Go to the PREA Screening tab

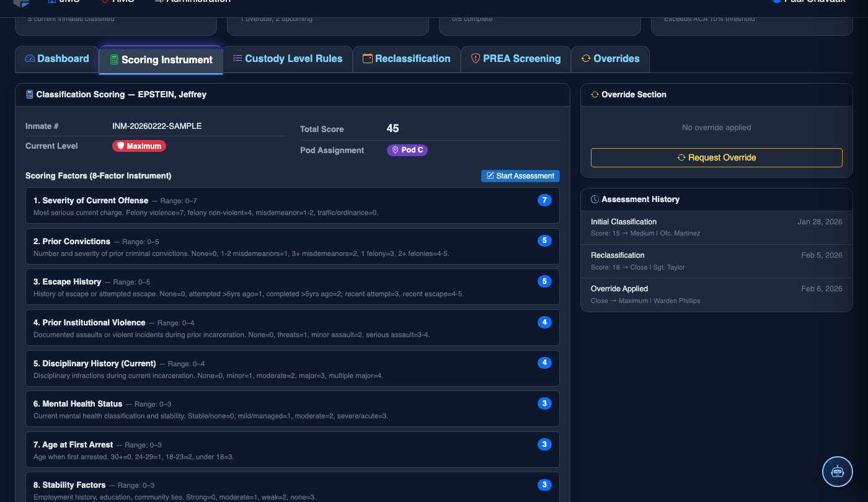pos(516,59)
